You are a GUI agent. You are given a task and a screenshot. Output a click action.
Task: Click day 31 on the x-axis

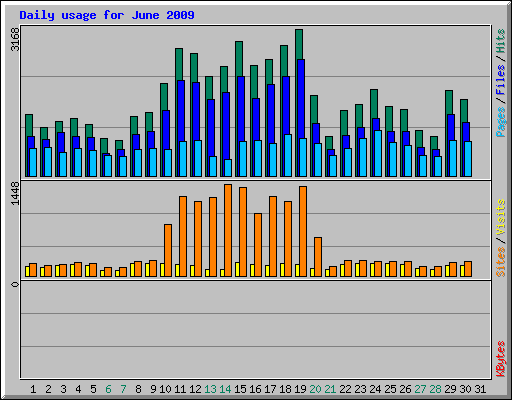coord(480,389)
